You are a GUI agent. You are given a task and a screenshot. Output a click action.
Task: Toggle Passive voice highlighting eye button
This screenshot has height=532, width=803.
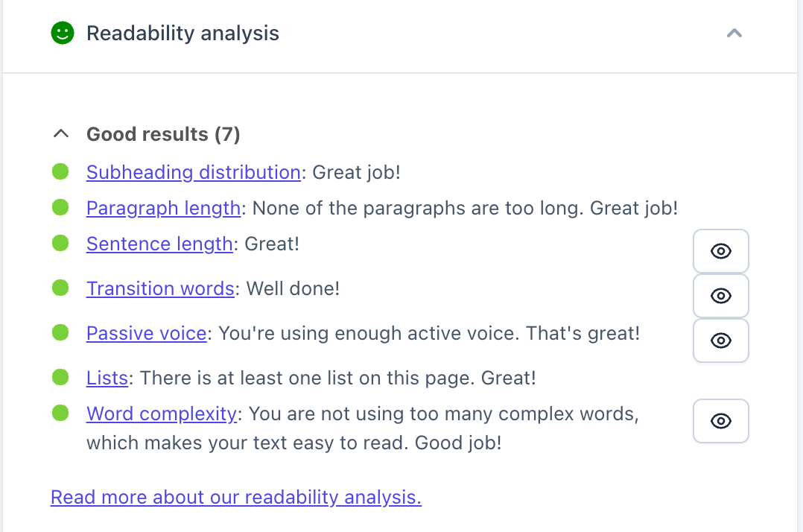pyautogui.click(x=720, y=341)
